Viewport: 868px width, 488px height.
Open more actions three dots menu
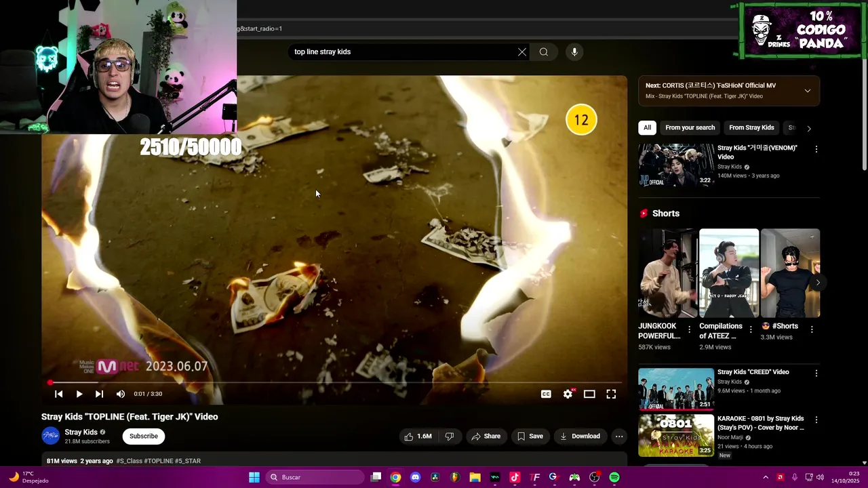[x=619, y=436]
